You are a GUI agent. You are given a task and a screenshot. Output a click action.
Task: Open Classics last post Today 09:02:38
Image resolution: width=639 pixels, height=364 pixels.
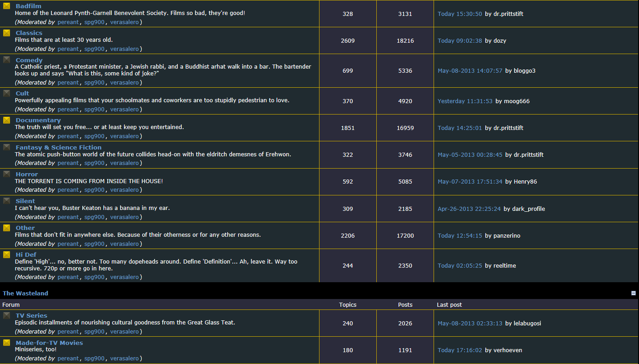coord(460,40)
